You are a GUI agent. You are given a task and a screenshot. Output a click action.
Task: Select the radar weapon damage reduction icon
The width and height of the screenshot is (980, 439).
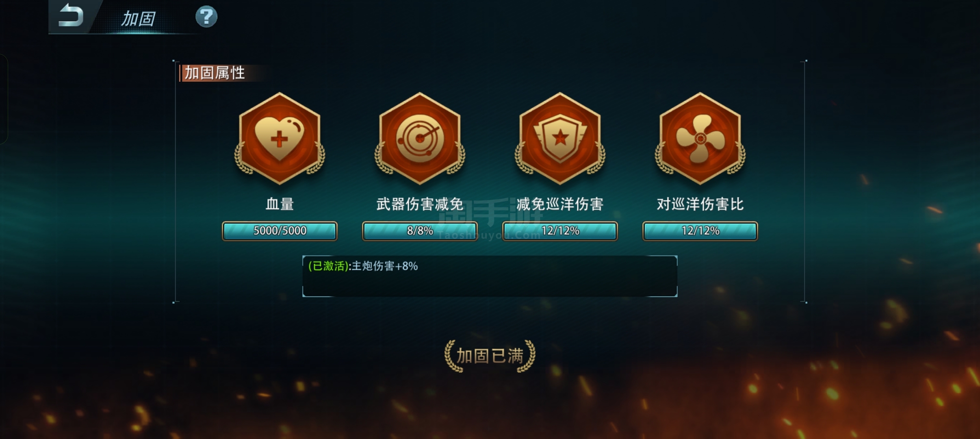(x=420, y=139)
